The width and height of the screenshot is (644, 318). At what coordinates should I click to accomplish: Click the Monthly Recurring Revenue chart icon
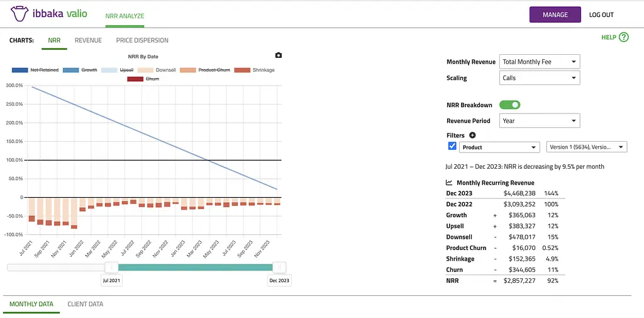click(449, 183)
